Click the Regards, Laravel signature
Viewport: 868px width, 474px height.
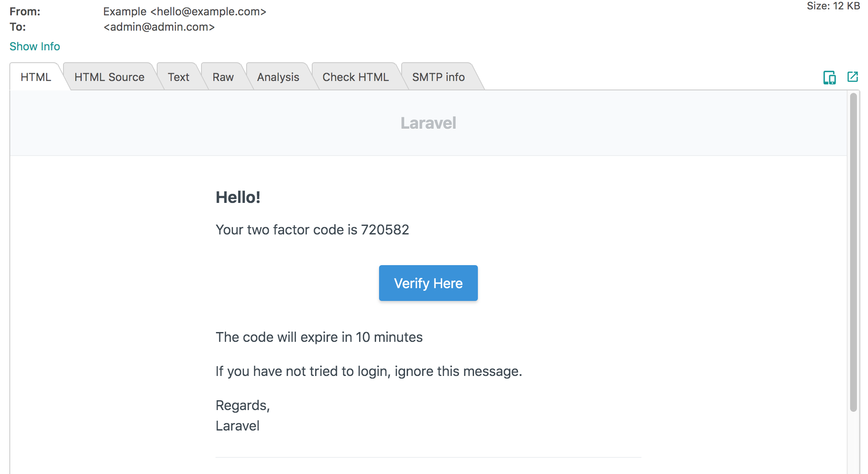[242, 415]
